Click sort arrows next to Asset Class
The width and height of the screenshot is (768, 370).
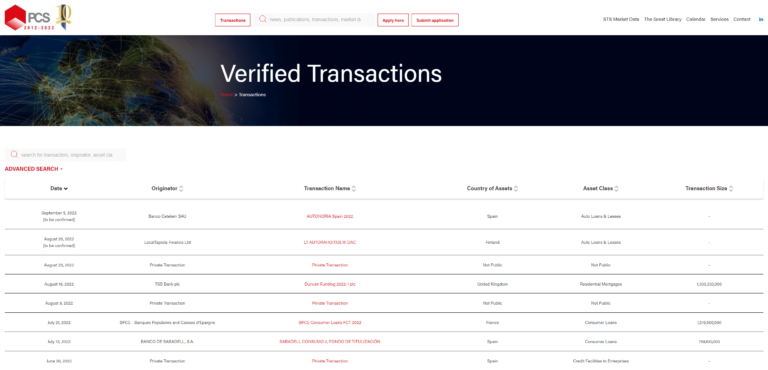(617, 189)
